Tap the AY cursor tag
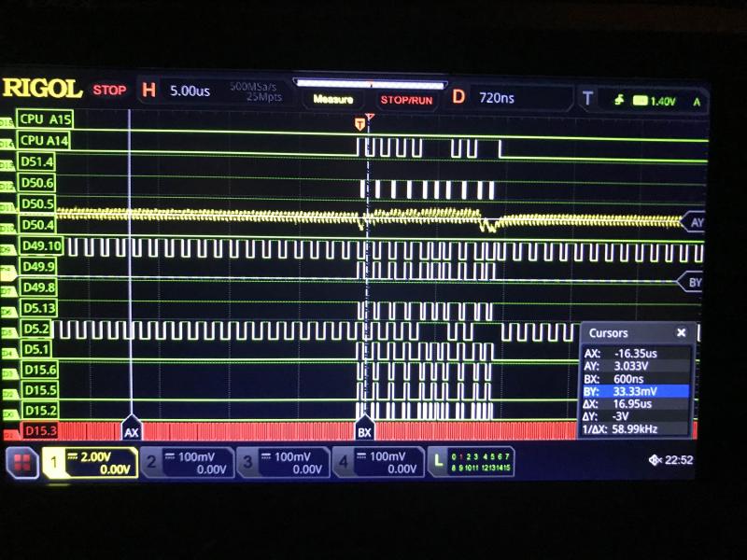Image resolution: width=747 pixels, height=560 pixels. click(x=694, y=222)
